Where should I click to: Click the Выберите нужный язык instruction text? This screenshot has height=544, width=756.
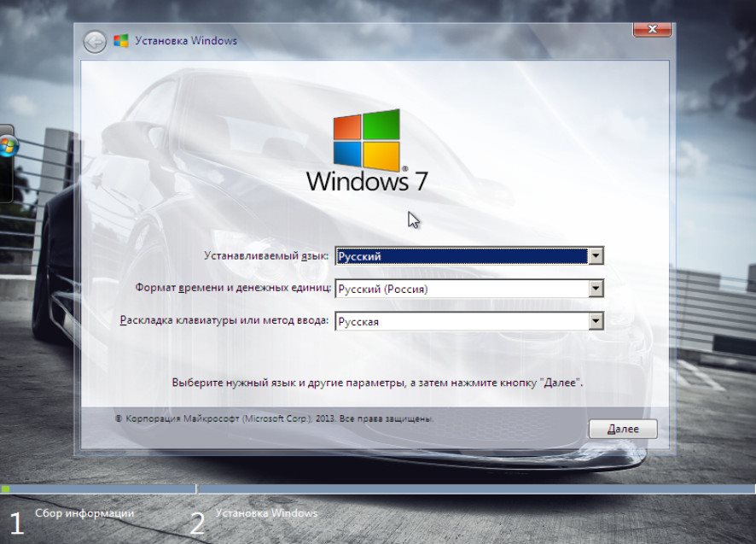pos(377,383)
